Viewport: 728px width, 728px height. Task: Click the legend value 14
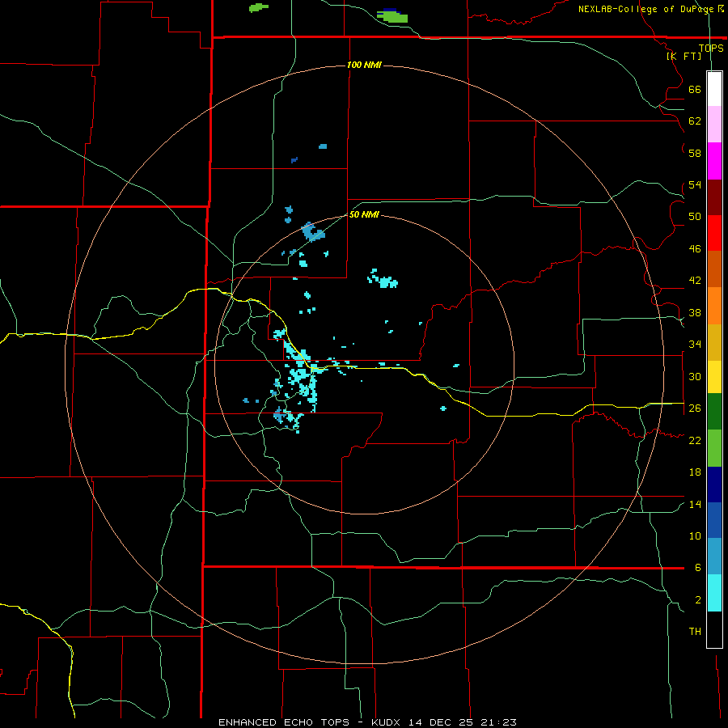[x=695, y=504]
